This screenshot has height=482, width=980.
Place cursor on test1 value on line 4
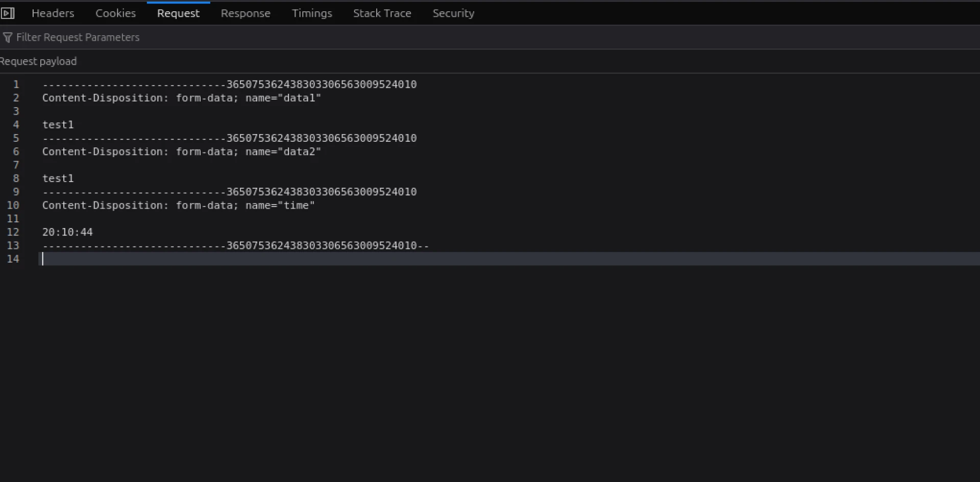[x=58, y=125]
